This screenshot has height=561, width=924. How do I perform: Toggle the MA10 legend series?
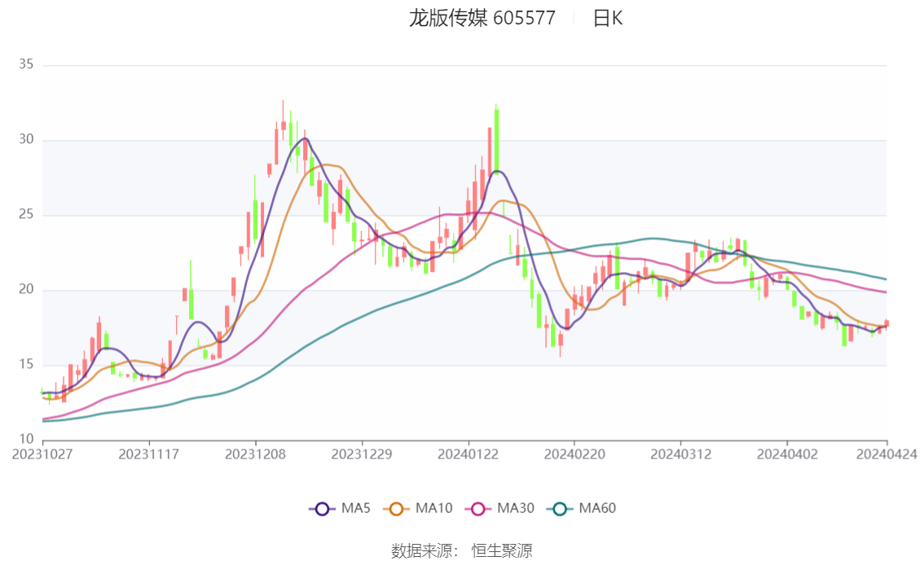point(418,509)
